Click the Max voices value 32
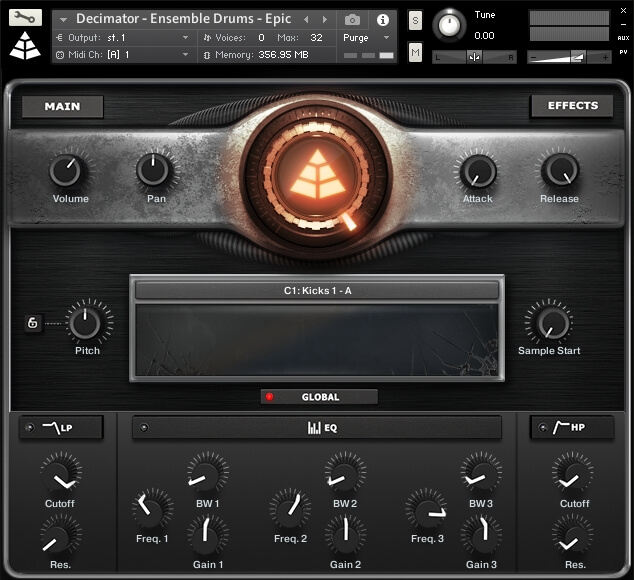 (x=316, y=38)
